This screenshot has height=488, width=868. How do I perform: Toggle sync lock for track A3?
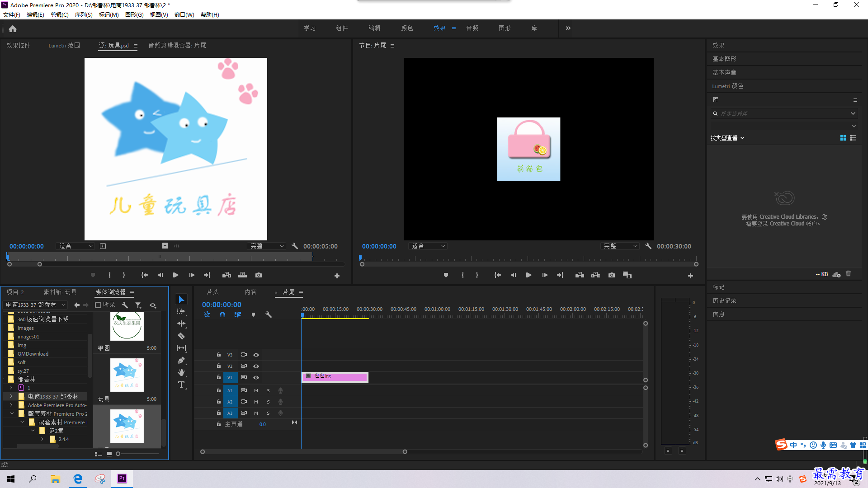[244, 413]
